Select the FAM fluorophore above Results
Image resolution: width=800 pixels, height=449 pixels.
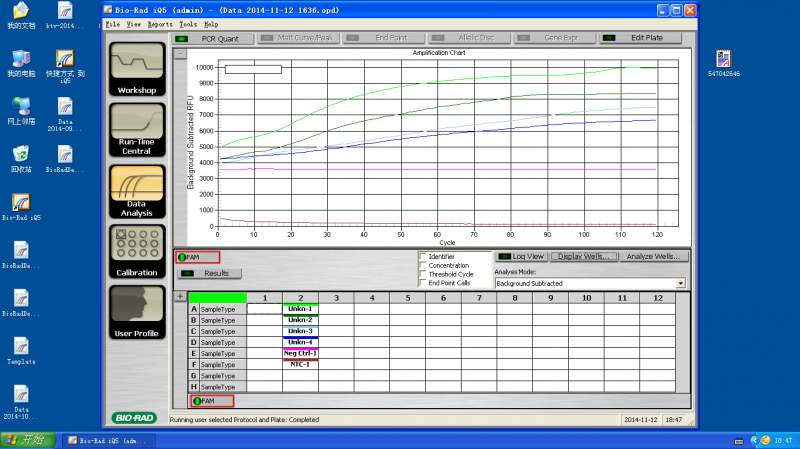pyautogui.click(x=197, y=257)
